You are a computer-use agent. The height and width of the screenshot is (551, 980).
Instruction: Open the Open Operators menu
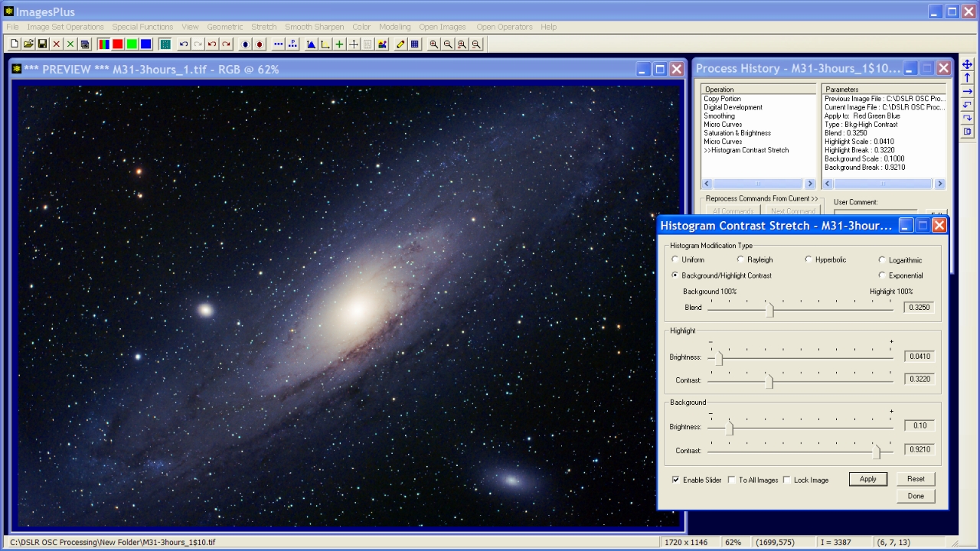pyautogui.click(x=505, y=27)
